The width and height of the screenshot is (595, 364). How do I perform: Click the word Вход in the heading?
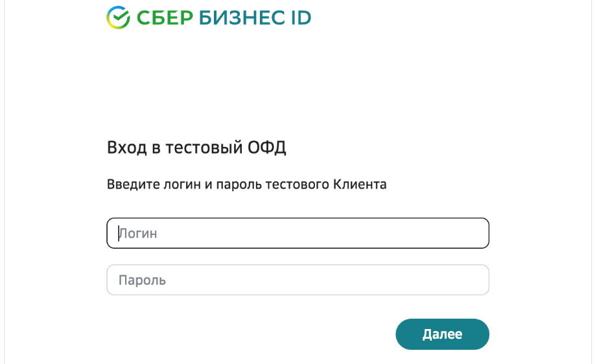click(127, 148)
